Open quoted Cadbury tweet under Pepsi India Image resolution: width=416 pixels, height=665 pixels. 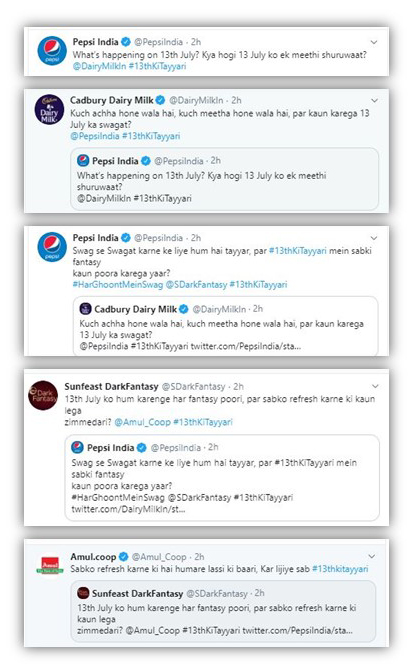tap(225, 326)
